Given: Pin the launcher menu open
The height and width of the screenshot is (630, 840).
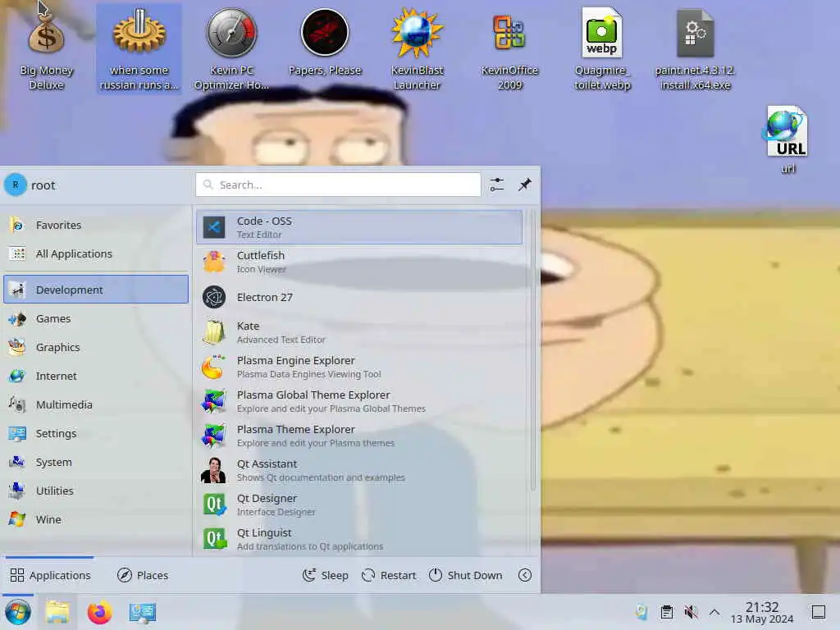Looking at the screenshot, I should pyautogui.click(x=524, y=185).
